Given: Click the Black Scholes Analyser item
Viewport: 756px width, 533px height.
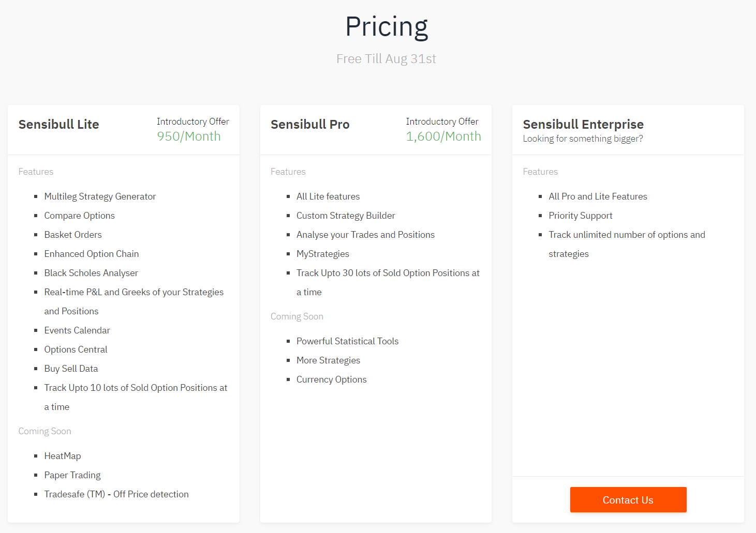Looking at the screenshot, I should click(91, 273).
